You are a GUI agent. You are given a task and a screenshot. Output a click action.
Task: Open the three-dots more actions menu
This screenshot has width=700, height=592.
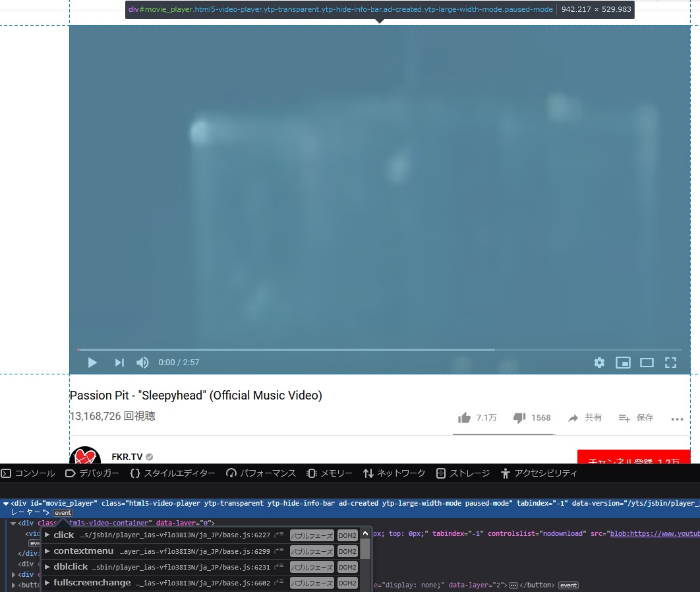[x=677, y=419]
